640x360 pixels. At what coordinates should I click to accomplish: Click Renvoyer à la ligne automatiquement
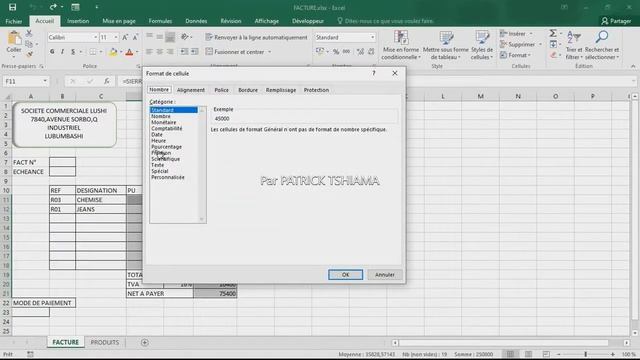click(x=256, y=37)
